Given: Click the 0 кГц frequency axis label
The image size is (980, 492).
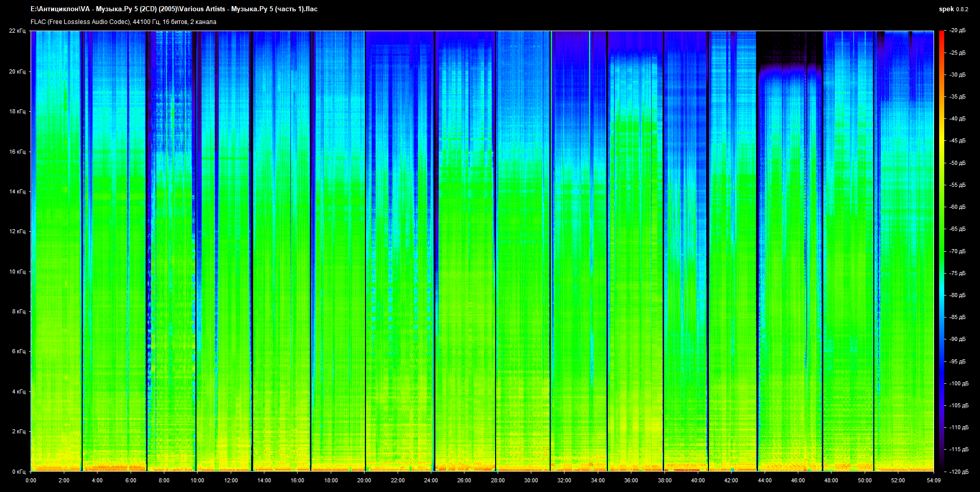Looking at the screenshot, I should click(18, 472).
